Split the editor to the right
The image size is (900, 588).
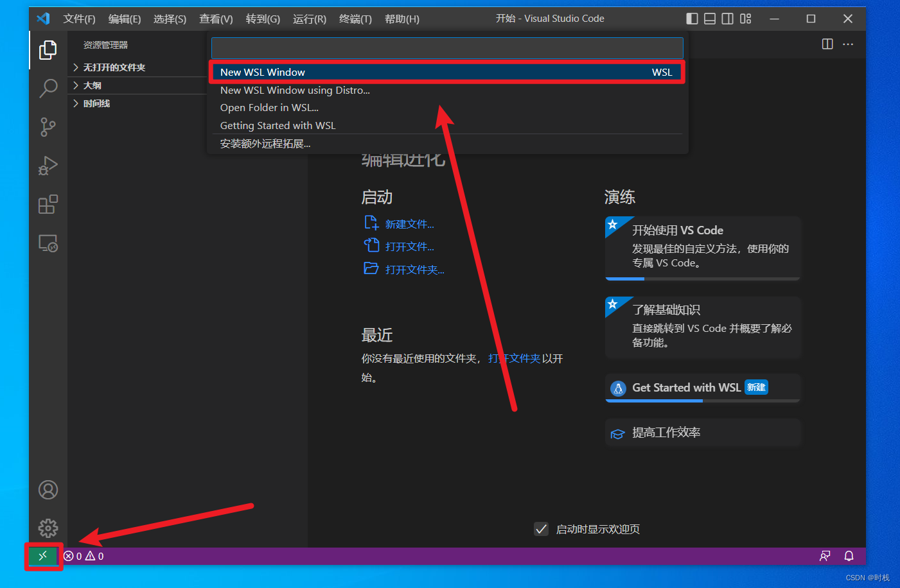click(x=827, y=44)
